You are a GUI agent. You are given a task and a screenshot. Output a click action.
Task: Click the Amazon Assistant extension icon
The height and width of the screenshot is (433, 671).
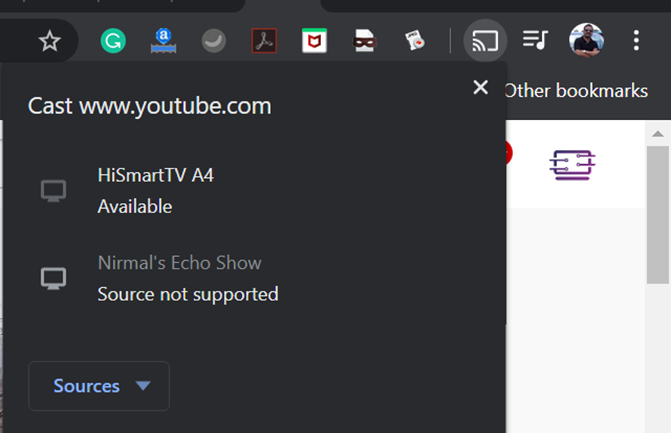(162, 41)
